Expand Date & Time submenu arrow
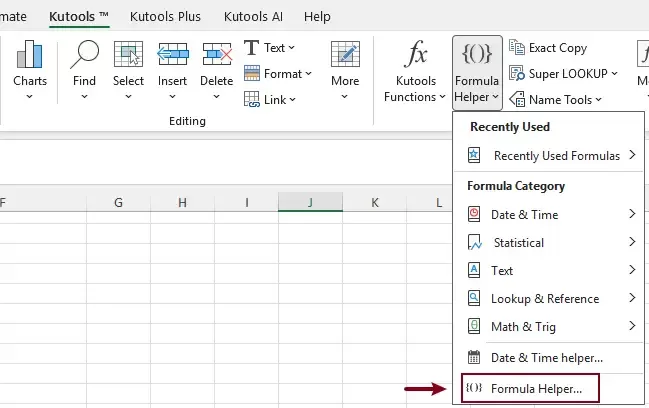Screen dimensions: 649x408 pos(632,214)
